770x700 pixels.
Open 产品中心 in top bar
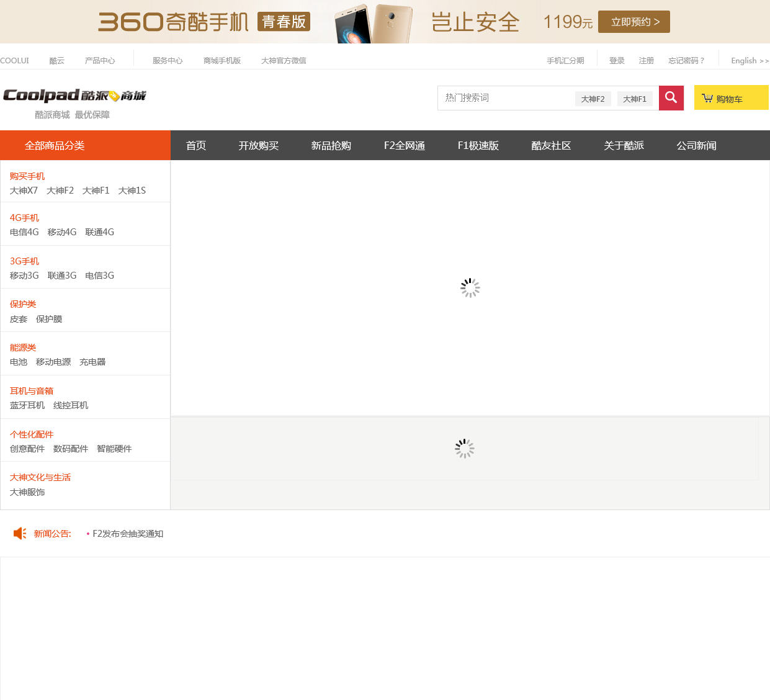click(100, 60)
